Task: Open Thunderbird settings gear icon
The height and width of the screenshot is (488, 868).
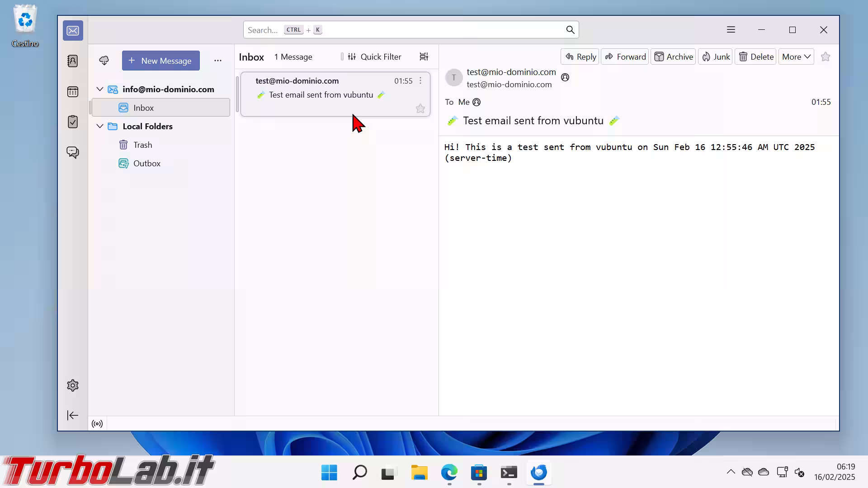Action: coord(73,385)
